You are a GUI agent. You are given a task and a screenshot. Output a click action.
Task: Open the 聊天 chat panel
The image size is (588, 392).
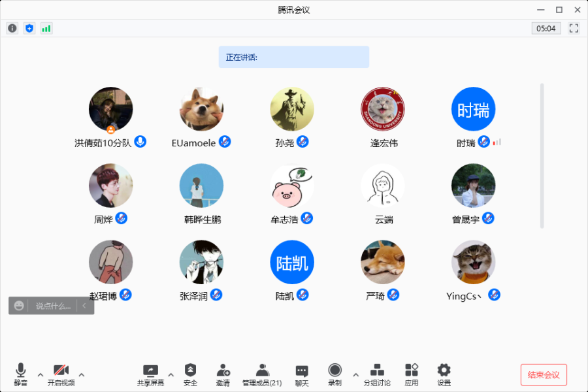pos(302,374)
